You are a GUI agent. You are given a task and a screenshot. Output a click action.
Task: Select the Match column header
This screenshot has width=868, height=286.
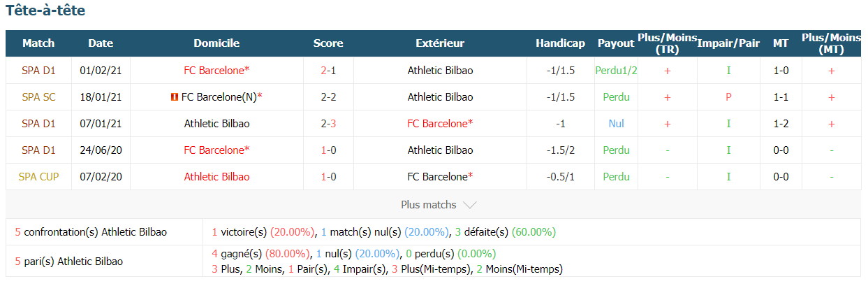coord(38,43)
